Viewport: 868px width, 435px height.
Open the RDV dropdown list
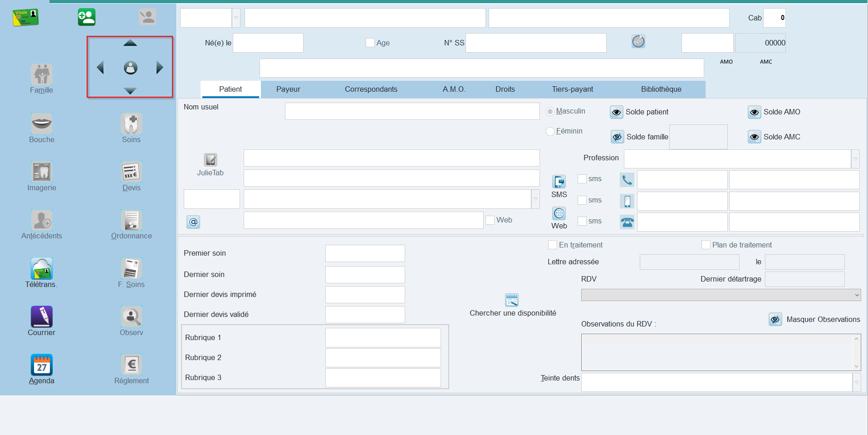(721, 295)
